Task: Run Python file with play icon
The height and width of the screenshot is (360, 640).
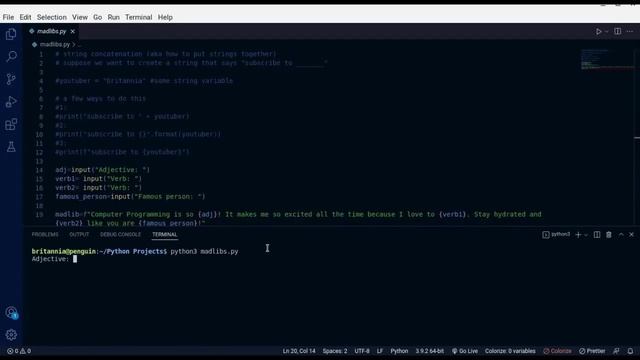Action: (598, 31)
